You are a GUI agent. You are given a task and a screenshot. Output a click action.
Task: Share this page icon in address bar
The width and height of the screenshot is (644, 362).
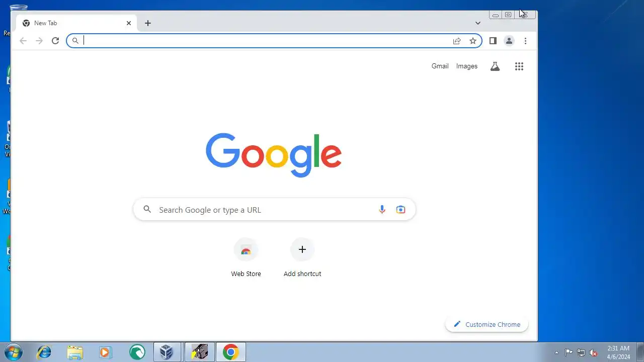[457, 41]
